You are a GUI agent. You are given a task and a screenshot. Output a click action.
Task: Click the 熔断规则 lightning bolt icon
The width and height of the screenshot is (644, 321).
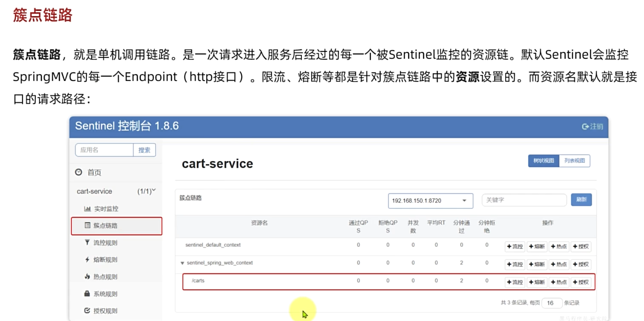(x=87, y=259)
